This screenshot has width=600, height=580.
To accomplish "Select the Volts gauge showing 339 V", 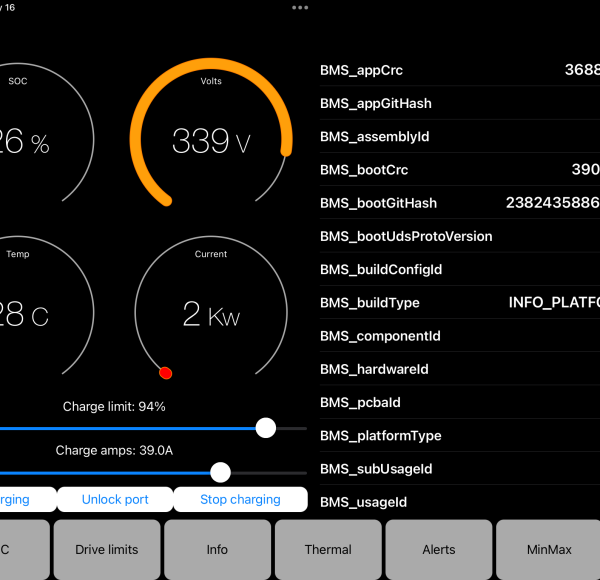I will coord(211,134).
